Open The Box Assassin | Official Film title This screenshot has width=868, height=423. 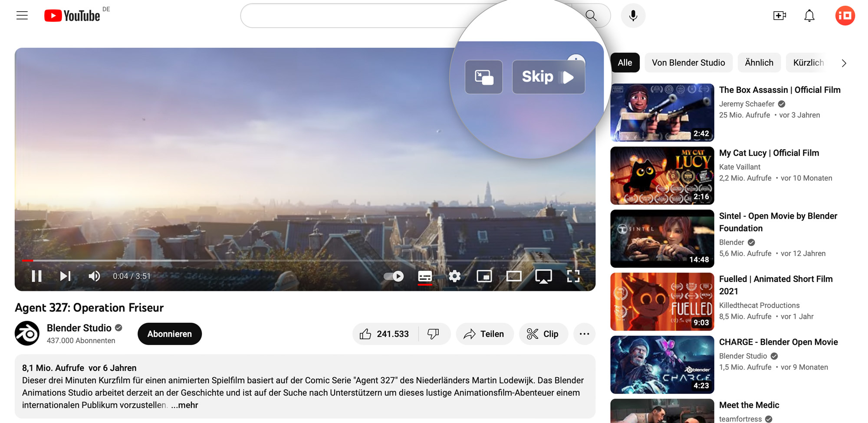pos(780,90)
